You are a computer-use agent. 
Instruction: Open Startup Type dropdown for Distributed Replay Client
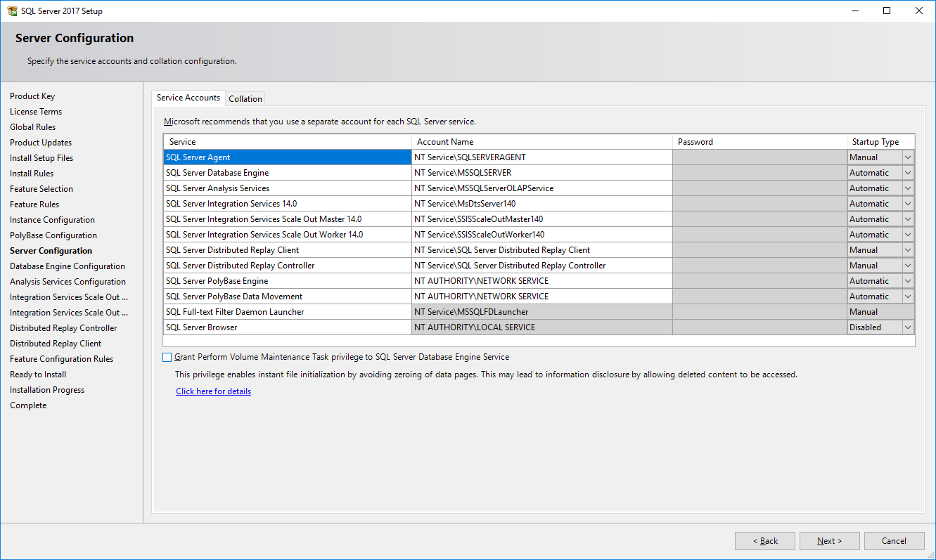(907, 250)
